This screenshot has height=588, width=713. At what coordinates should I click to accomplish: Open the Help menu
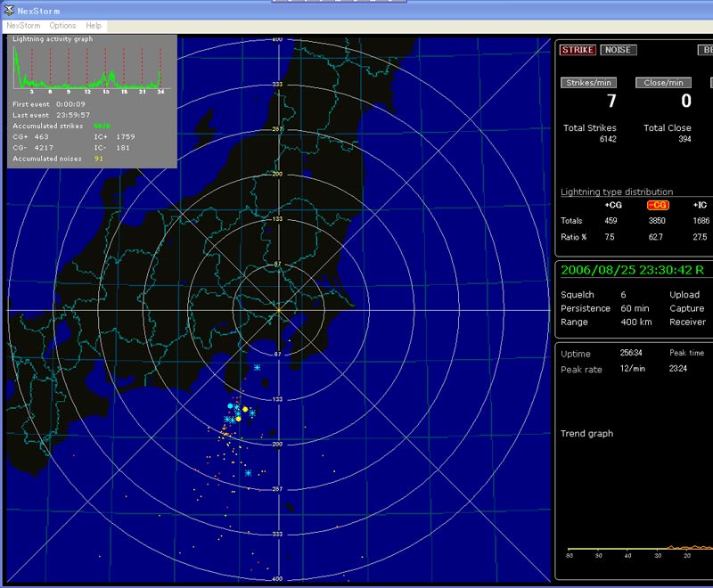[94, 26]
